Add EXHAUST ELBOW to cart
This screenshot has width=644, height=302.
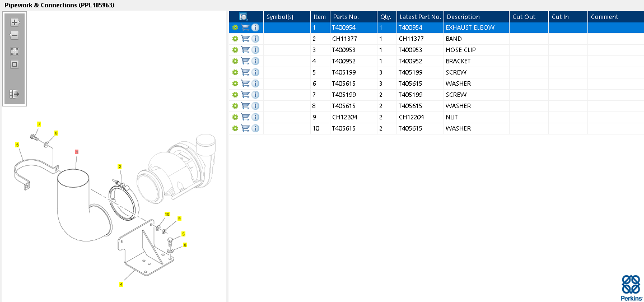(245, 27)
